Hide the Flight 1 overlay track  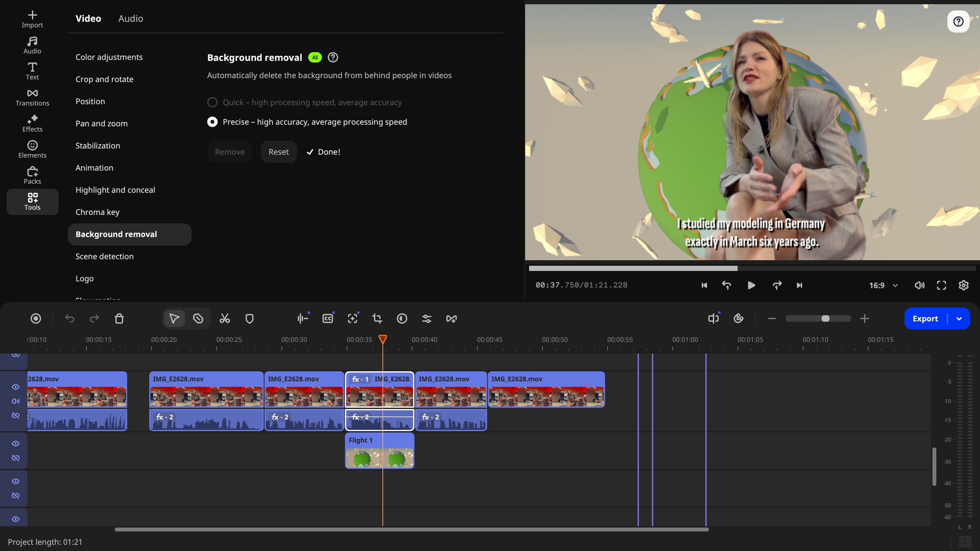(16, 444)
